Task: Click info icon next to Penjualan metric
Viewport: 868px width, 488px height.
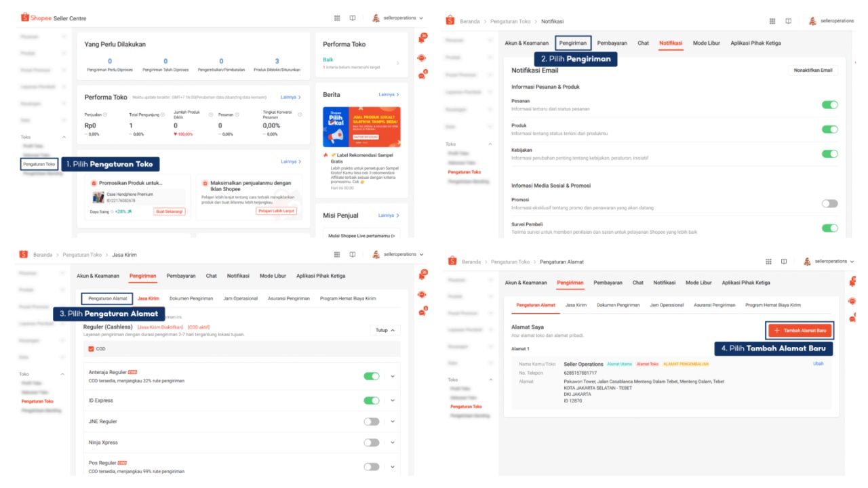Action: click(x=106, y=115)
